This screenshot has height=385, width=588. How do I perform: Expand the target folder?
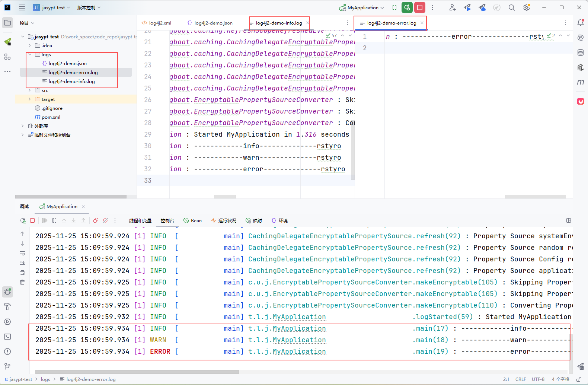coord(30,99)
